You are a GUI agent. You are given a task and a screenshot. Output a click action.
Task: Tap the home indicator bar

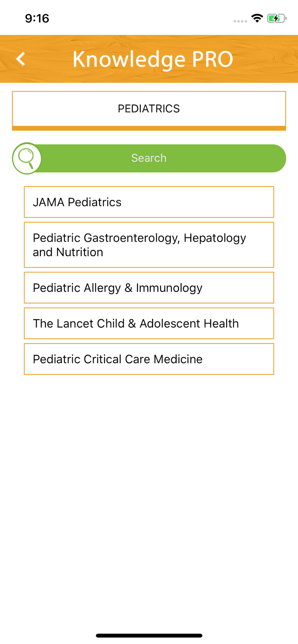point(149,636)
